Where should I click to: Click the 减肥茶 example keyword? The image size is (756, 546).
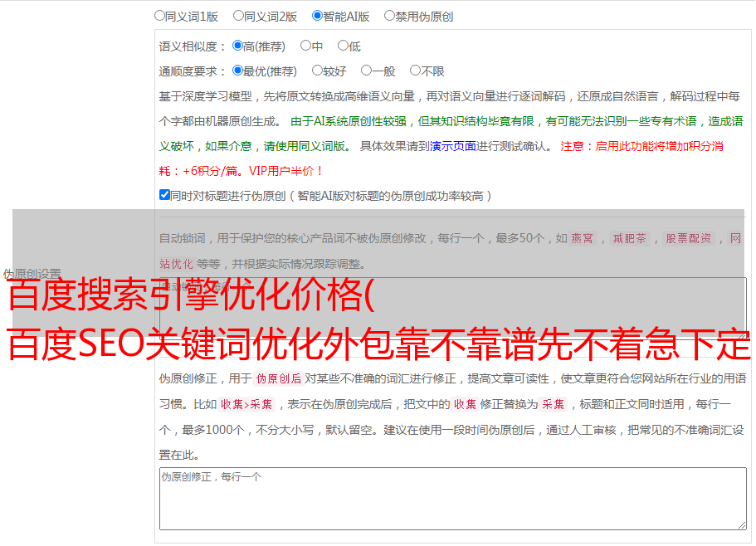(x=629, y=238)
